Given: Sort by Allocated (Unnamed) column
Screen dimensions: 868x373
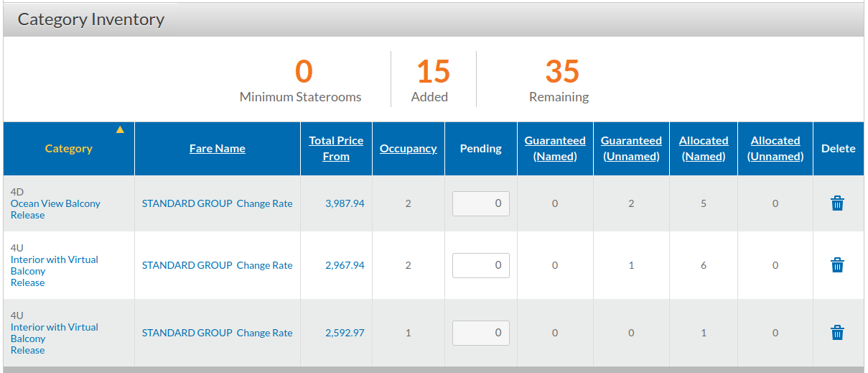Looking at the screenshot, I should click(x=775, y=149).
